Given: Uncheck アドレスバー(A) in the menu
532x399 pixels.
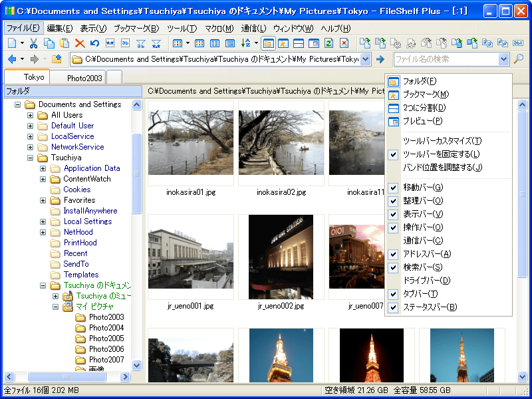Looking at the screenshot, I should 448,254.
